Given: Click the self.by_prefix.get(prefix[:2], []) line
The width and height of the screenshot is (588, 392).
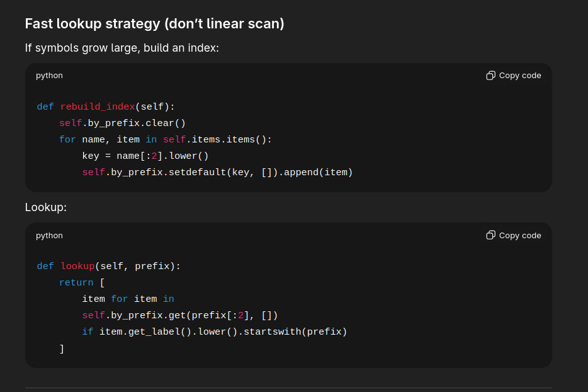Looking at the screenshot, I should tap(179, 316).
